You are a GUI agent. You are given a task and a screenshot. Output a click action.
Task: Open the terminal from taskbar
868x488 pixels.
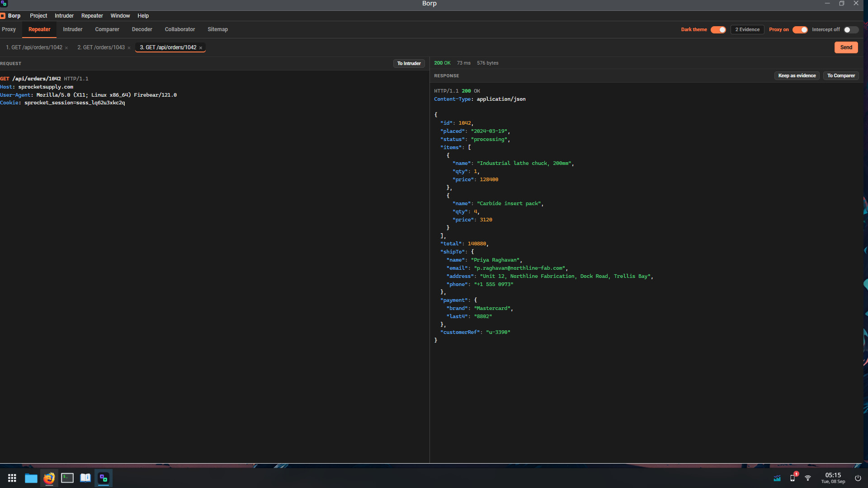pos(67,478)
